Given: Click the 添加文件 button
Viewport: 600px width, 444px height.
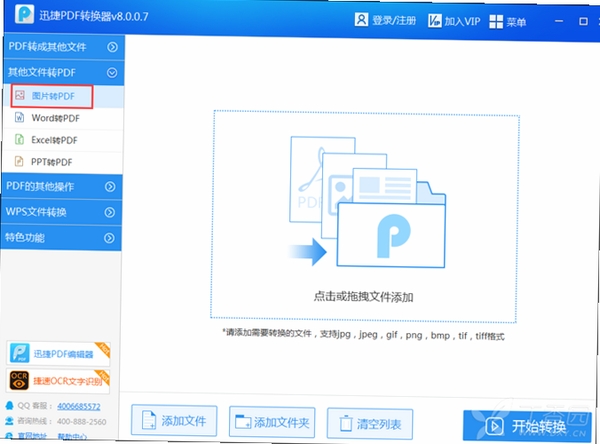Looking at the screenshot, I should point(174,421).
